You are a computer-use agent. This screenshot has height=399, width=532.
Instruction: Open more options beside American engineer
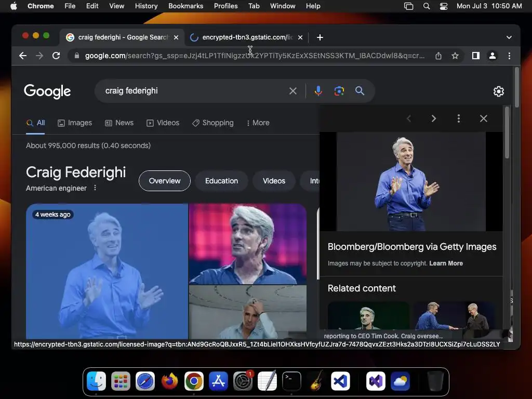point(95,188)
